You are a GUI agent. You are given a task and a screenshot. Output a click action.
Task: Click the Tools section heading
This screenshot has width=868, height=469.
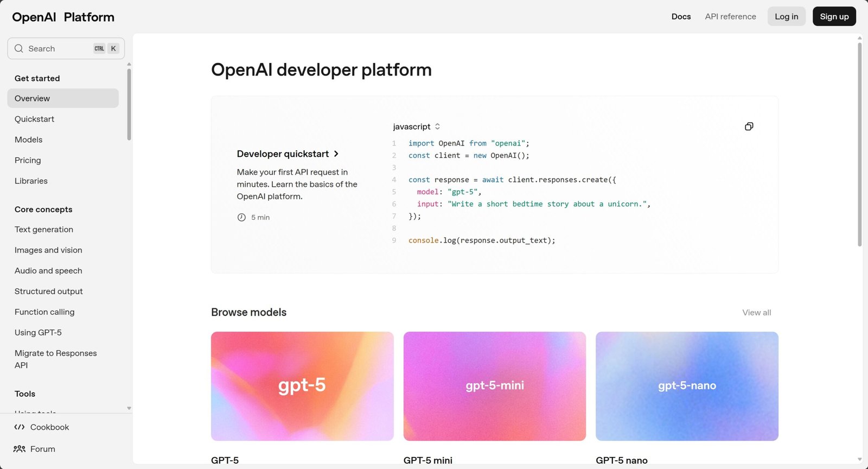tap(25, 394)
